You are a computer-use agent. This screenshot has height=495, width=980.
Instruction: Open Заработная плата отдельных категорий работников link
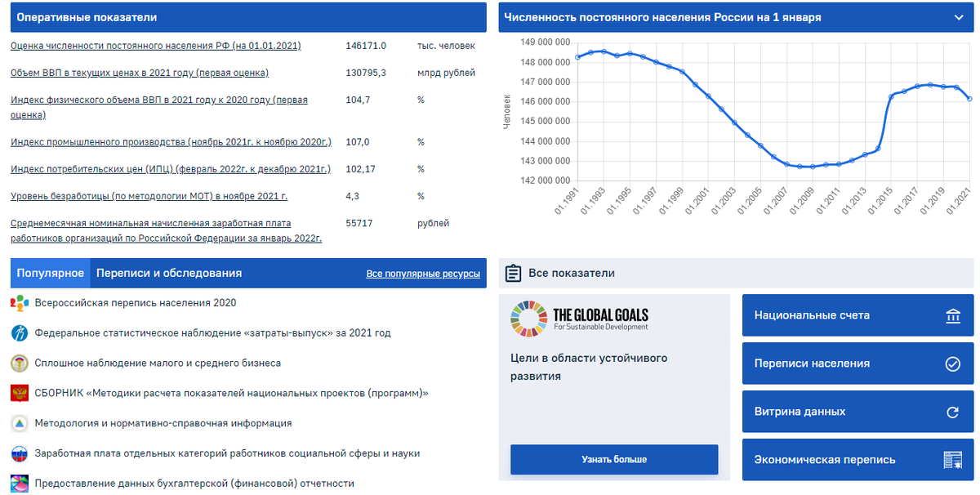coord(227,454)
